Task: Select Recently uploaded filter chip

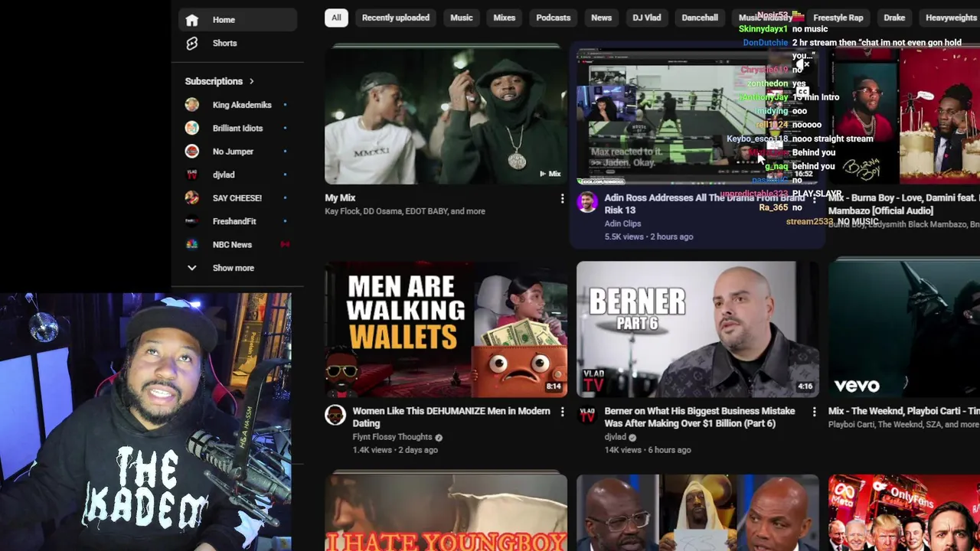Action: coord(396,18)
